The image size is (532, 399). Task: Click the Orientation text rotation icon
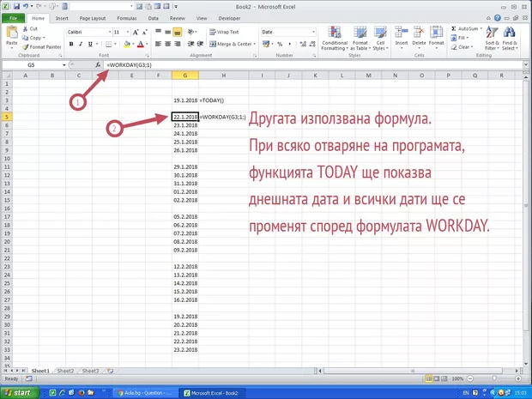191,33
